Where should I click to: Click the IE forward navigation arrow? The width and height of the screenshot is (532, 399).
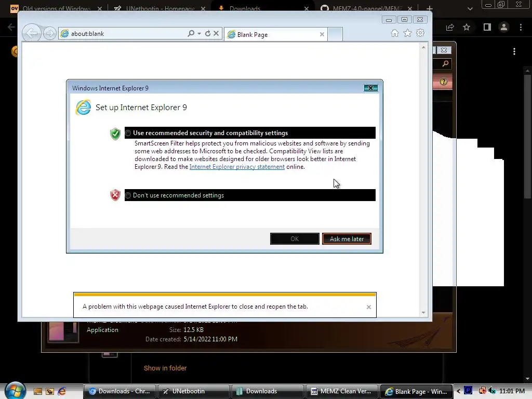[x=49, y=33]
